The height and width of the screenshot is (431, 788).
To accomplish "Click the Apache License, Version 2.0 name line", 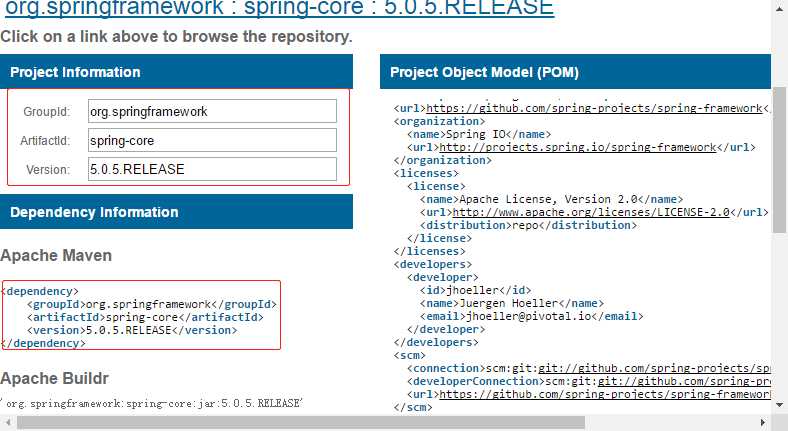I will (552, 199).
